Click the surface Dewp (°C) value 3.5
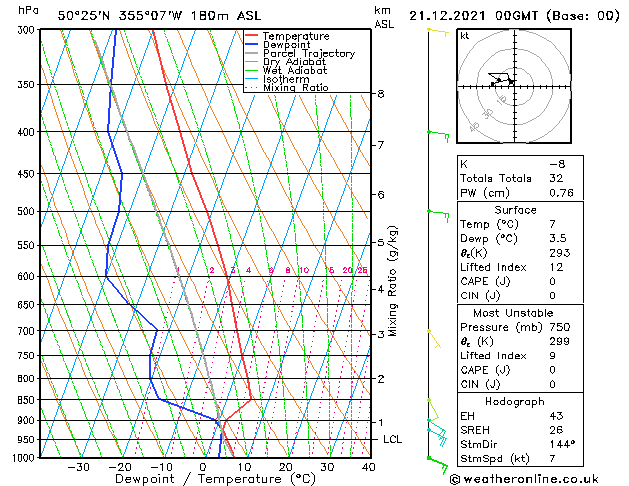 point(558,239)
